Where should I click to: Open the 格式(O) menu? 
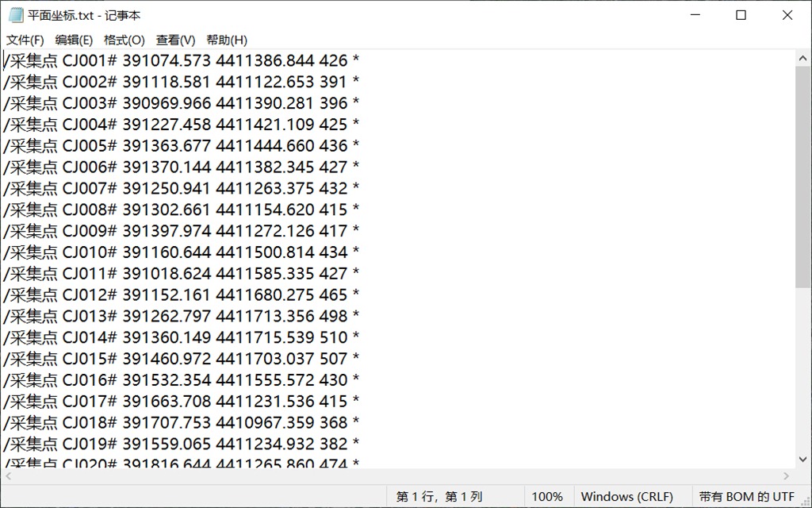coord(124,40)
